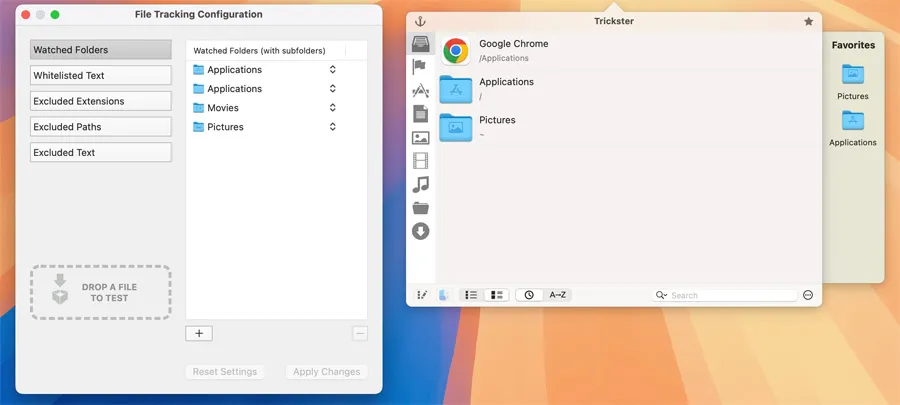Select the flagged files filter icon
This screenshot has height=405, width=900.
[421, 67]
